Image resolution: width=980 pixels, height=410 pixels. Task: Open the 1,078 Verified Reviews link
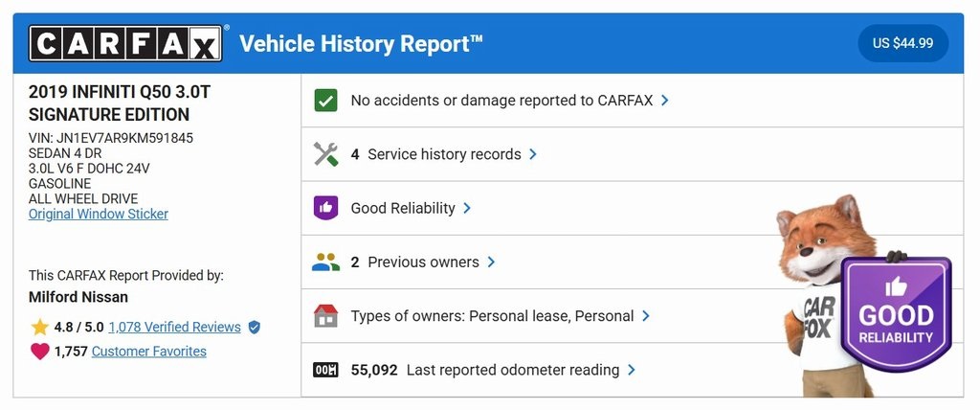[x=175, y=328]
